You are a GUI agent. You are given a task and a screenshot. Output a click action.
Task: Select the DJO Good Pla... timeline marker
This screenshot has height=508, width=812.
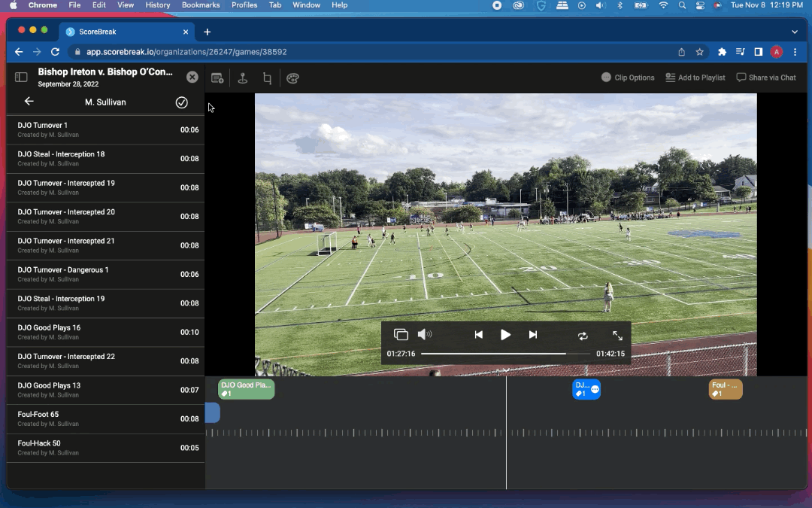tap(246, 389)
